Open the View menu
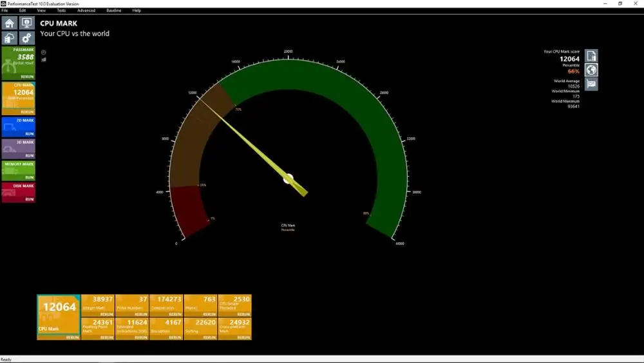This screenshot has height=363, width=644. tap(41, 10)
